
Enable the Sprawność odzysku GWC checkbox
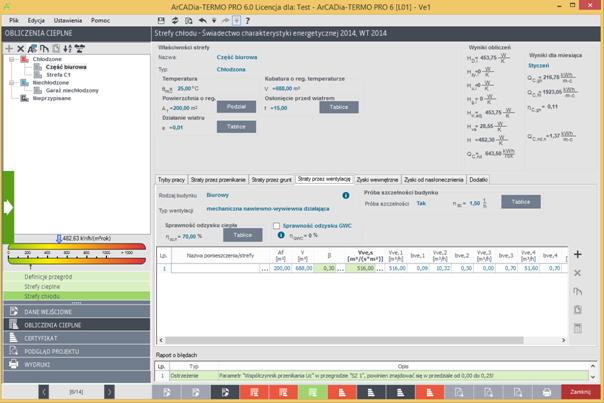click(x=276, y=226)
